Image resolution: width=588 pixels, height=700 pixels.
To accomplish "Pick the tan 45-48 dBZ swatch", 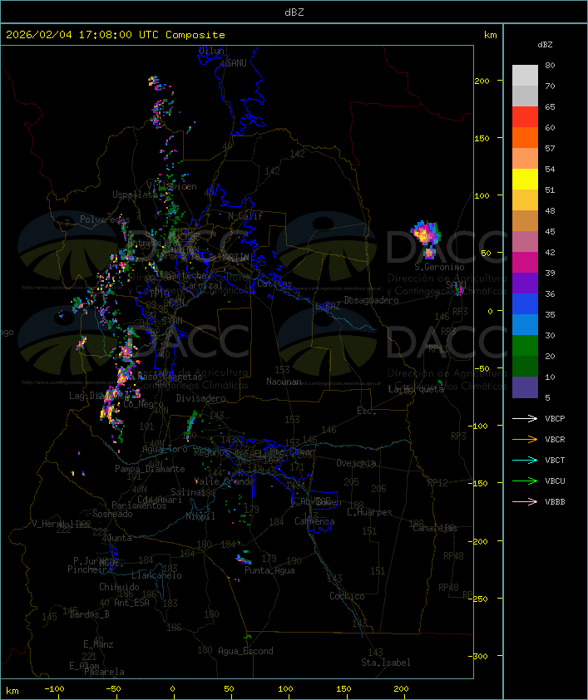I will [x=525, y=220].
